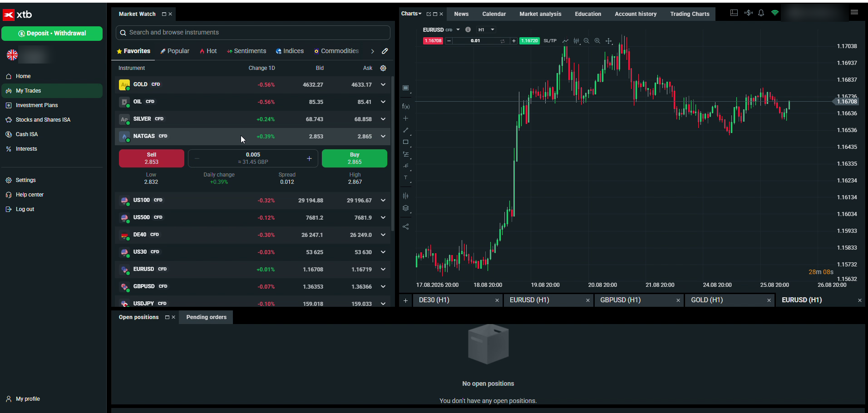Viewport: 868px width, 413px height.
Task: Increase chart trade volume 0.01 with plus
Action: pos(513,41)
